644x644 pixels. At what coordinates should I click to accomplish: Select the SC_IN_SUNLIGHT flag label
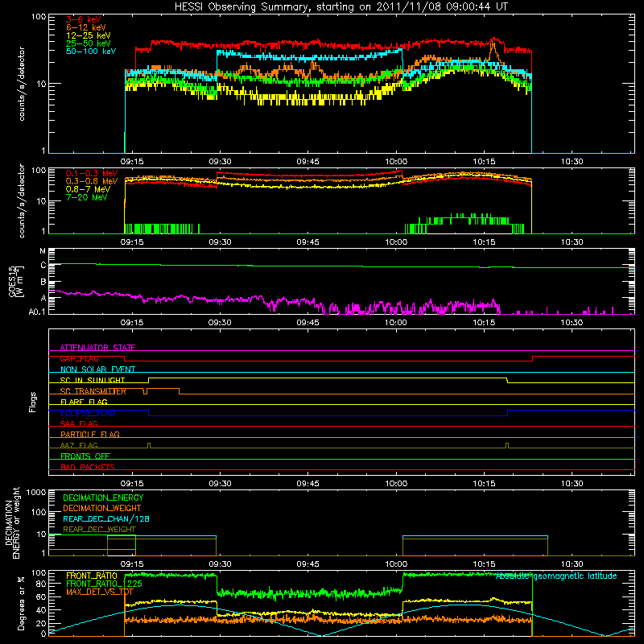coord(93,380)
